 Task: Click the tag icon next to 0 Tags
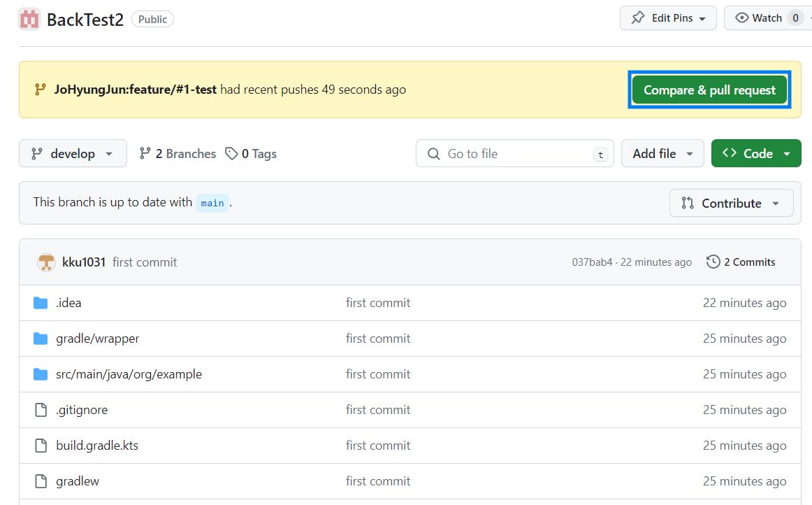pyautogui.click(x=231, y=153)
